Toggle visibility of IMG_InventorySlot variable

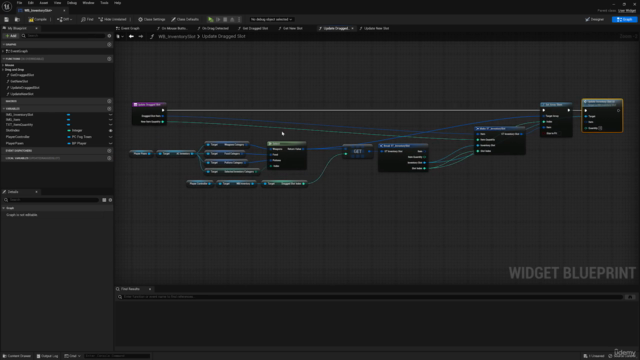pos(110,115)
